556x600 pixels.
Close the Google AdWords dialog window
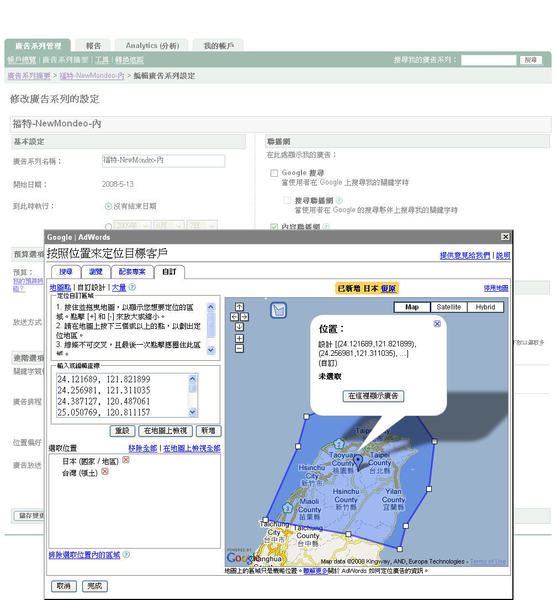pos(505,236)
